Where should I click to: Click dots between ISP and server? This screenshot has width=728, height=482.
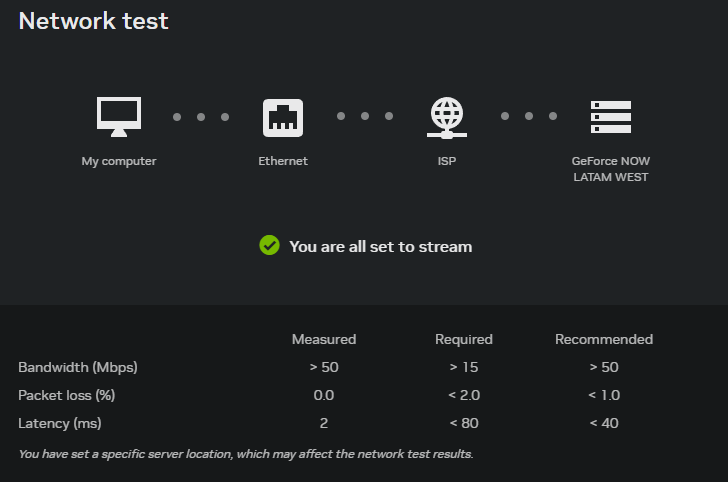coord(529,116)
